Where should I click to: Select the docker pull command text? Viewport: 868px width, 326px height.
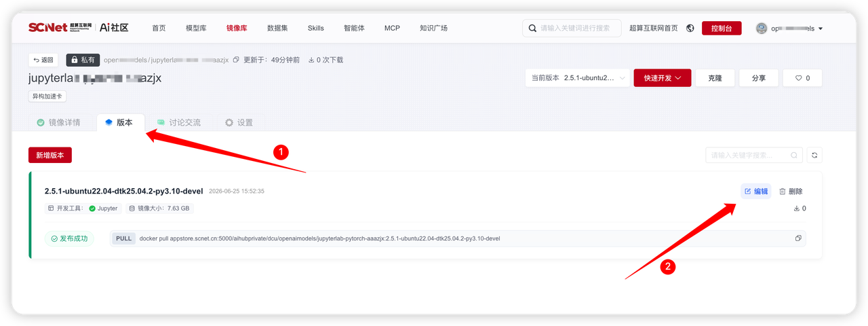tap(319, 239)
